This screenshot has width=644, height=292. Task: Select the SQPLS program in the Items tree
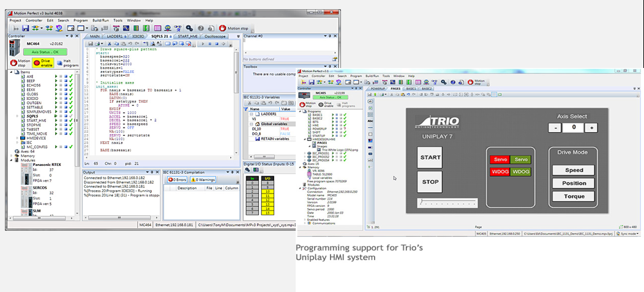coord(32,116)
